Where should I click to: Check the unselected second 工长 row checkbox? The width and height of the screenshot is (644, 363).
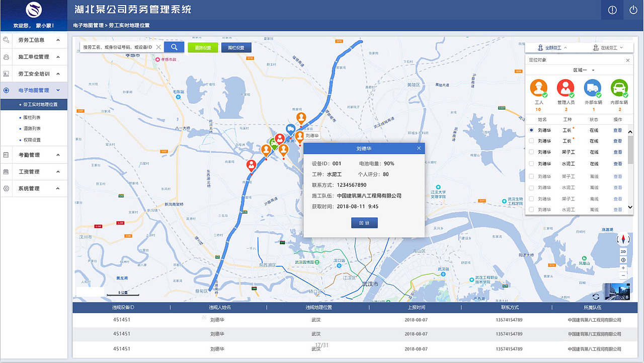pyautogui.click(x=531, y=141)
